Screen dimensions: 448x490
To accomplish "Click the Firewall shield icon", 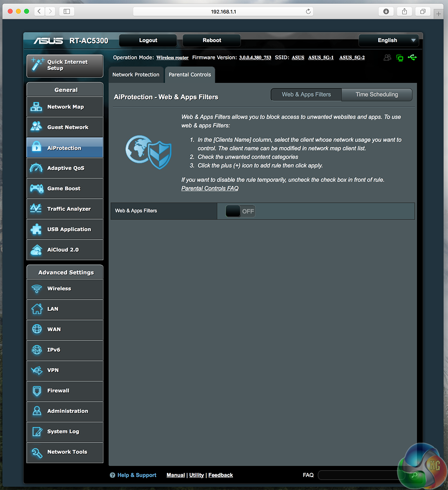I will (x=37, y=391).
